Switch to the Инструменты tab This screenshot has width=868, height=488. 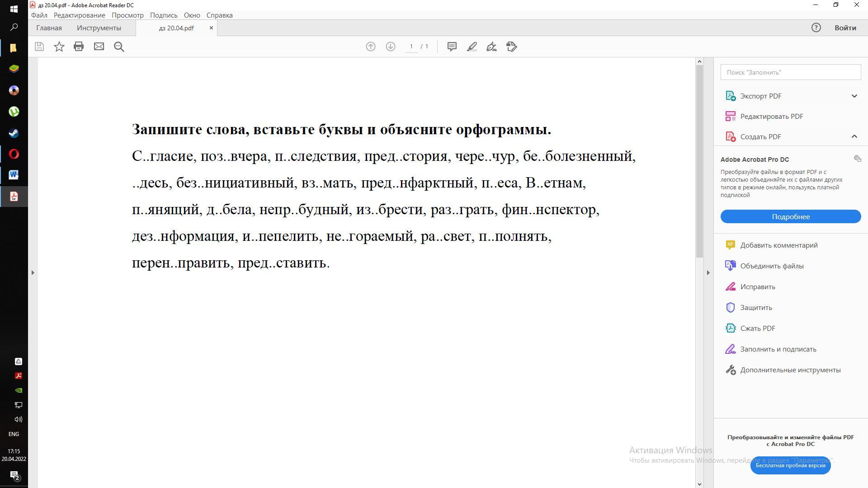[x=99, y=28]
